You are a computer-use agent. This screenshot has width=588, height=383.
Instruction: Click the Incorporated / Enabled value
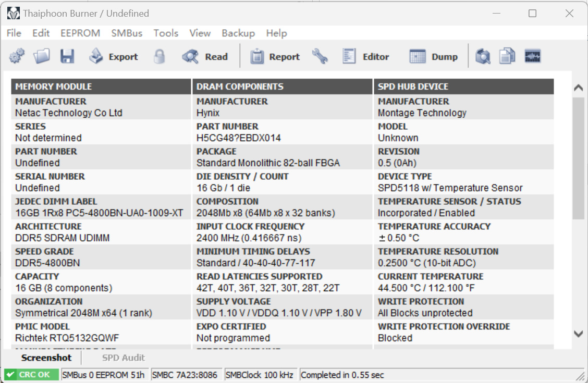426,213
